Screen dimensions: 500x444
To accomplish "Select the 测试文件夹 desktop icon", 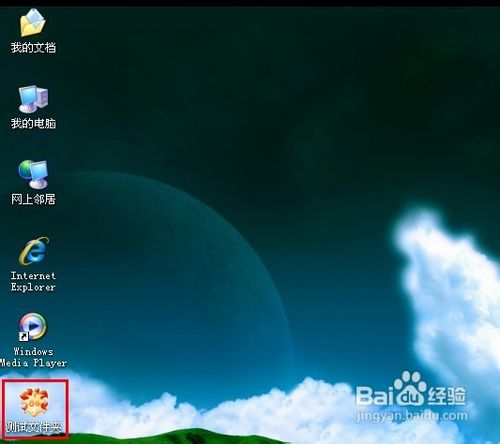I will tap(34, 402).
